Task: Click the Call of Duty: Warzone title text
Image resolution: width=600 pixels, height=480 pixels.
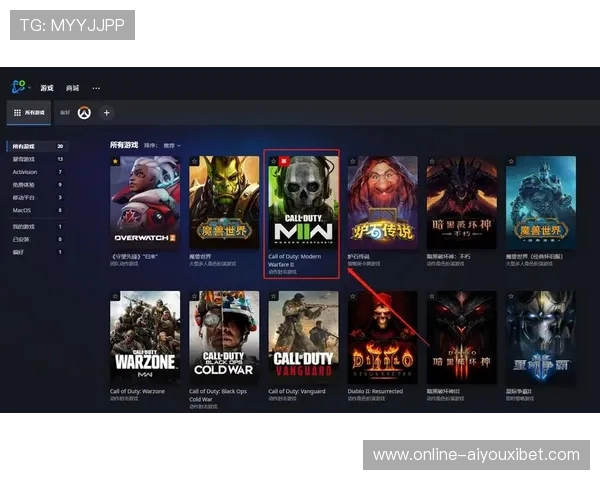Action: (137, 391)
